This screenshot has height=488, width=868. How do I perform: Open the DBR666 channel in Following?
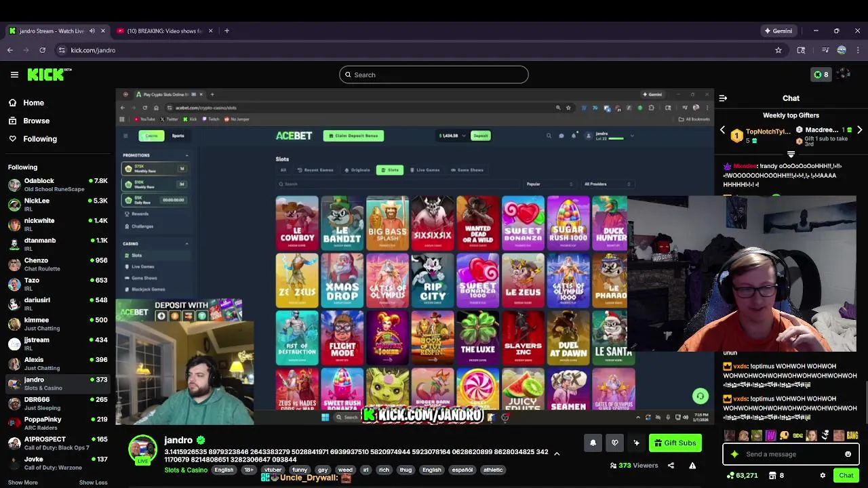[58, 403]
